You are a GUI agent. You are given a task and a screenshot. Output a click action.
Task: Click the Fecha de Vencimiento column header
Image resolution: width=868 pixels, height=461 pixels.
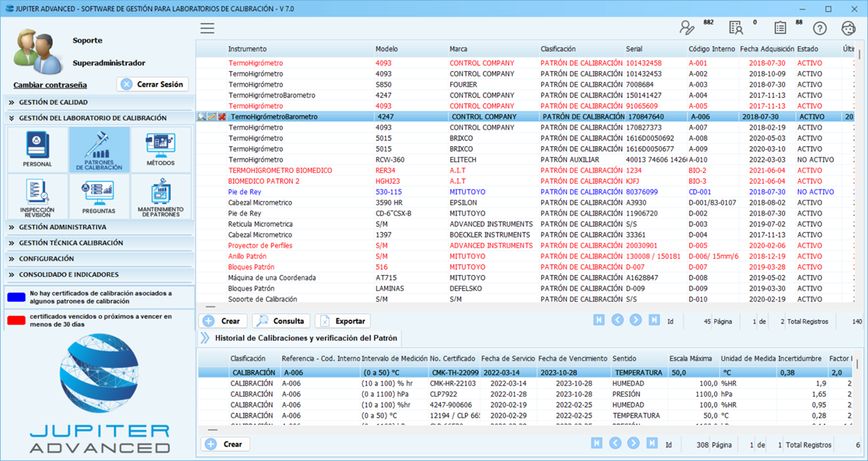(572, 359)
